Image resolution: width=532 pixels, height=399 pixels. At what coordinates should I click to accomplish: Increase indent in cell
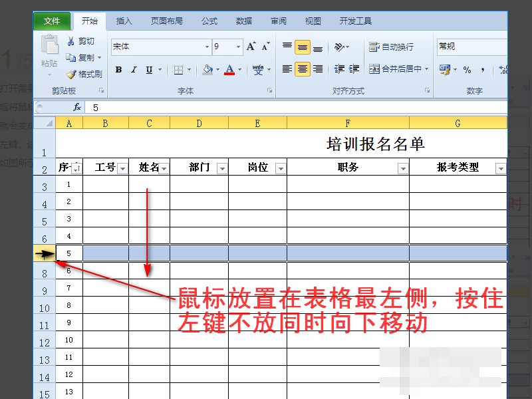(x=354, y=69)
